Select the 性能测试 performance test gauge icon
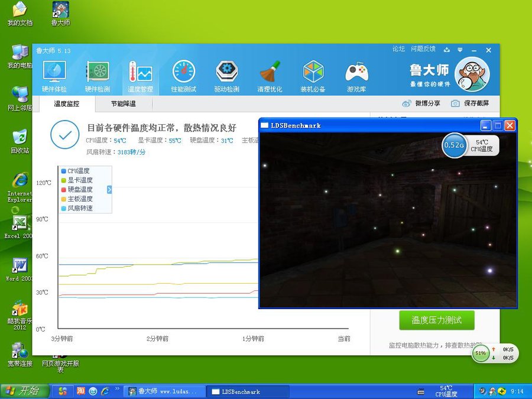532x399 pixels. 183,73
